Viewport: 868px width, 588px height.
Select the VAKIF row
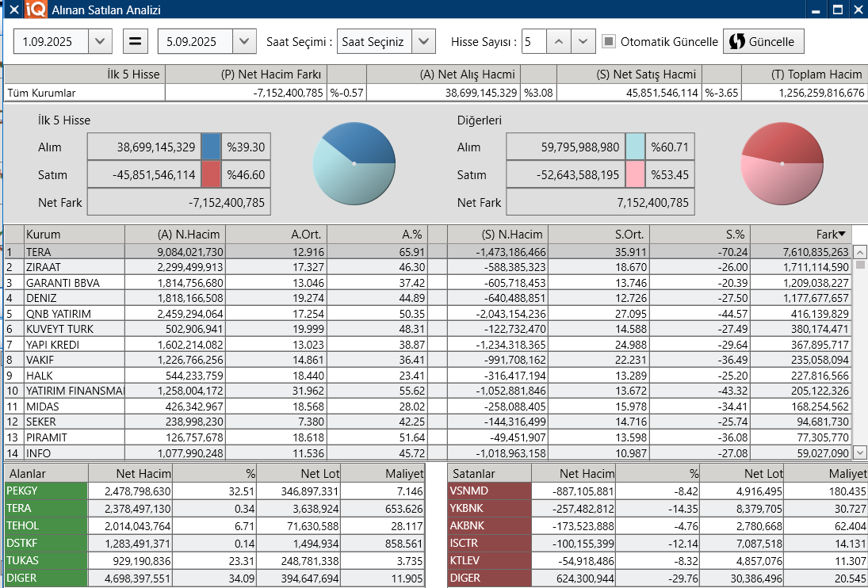(429, 360)
